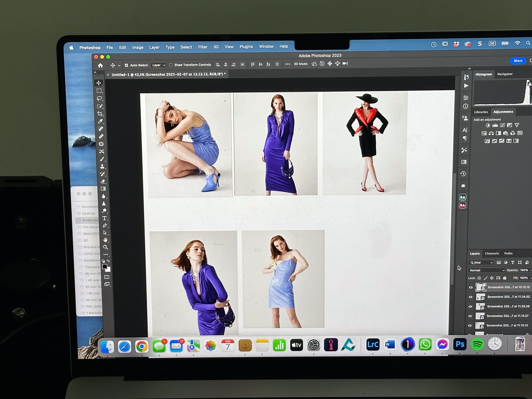Click the Desktop folder in Finder window
The image size is (532, 399).
tap(88, 213)
